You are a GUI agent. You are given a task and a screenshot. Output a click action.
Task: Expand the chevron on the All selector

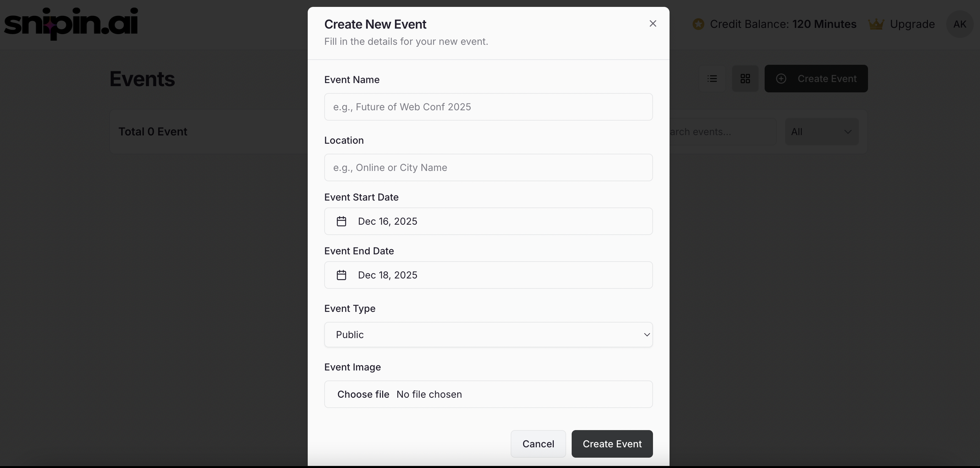coord(848,131)
